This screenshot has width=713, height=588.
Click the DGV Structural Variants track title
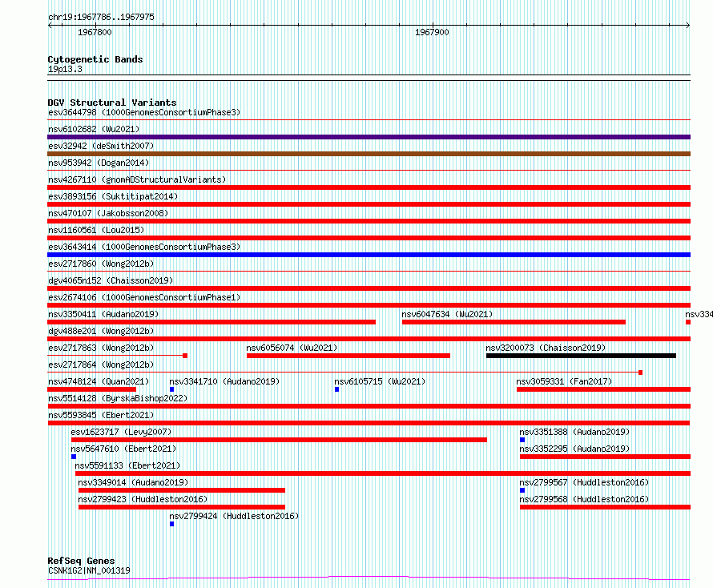[112, 103]
